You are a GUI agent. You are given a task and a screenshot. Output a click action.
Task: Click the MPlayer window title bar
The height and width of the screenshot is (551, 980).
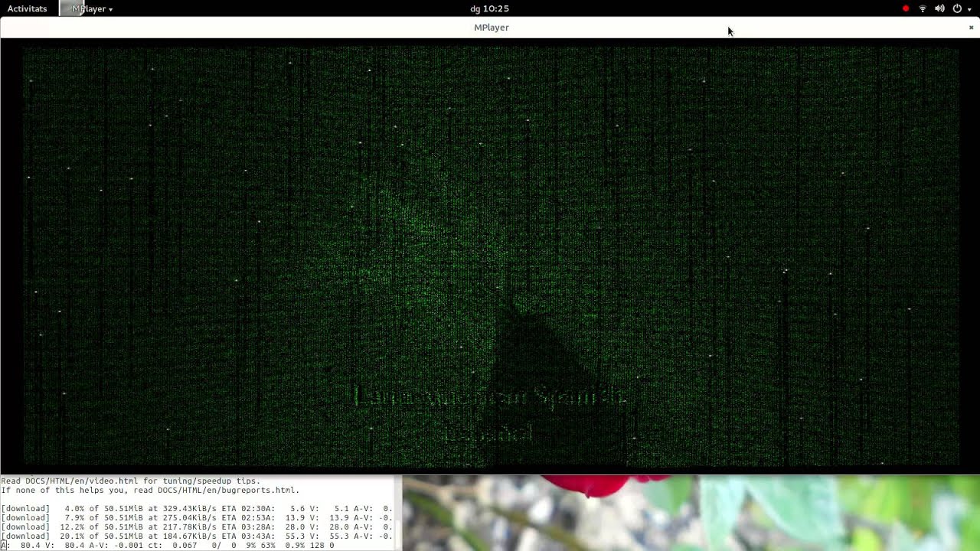pos(490,28)
